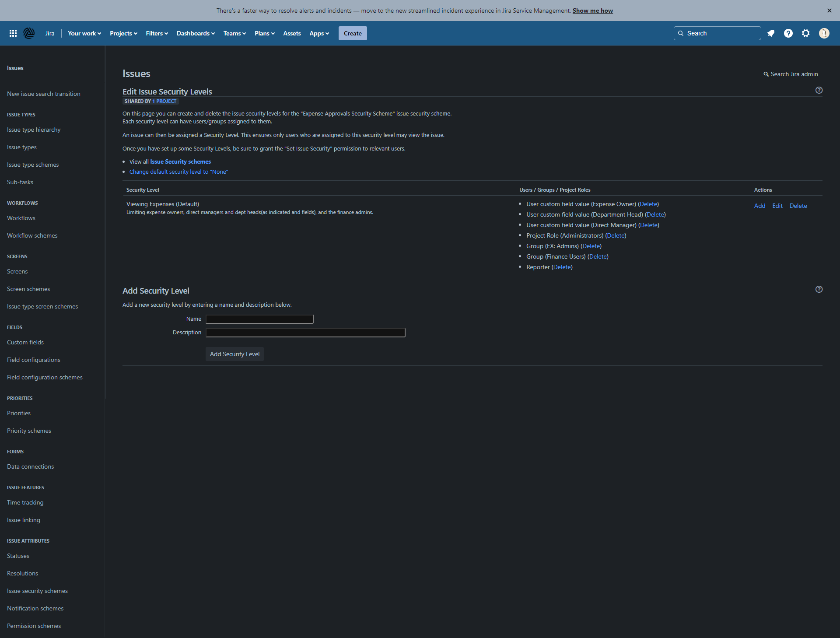Open Data connections in sidebar
This screenshot has height=638, width=840.
[31, 466]
